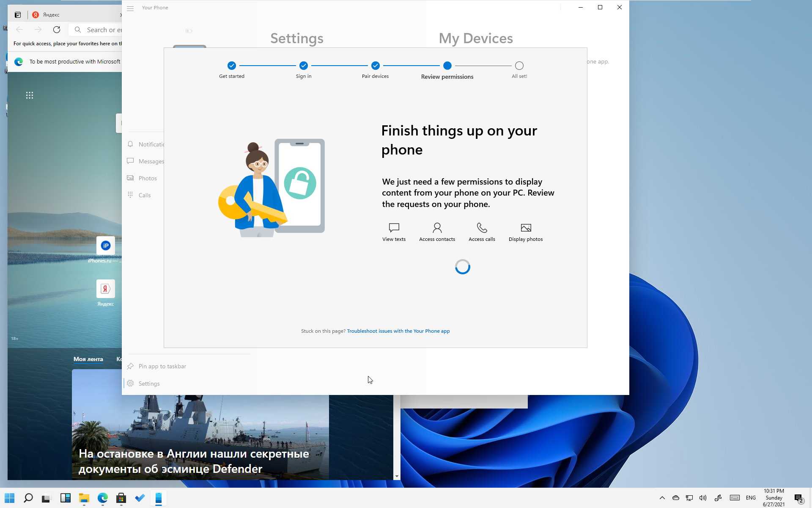The width and height of the screenshot is (812, 508).
Task: Open Microsoft Store from the taskbar
Action: tap(121, 498)
